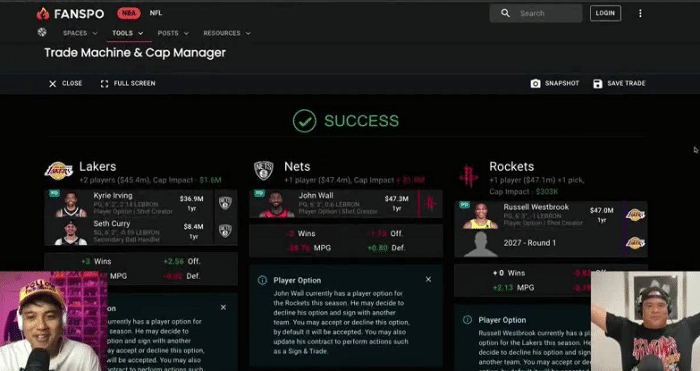Switch to the NFL tab

tap(155, 13)
